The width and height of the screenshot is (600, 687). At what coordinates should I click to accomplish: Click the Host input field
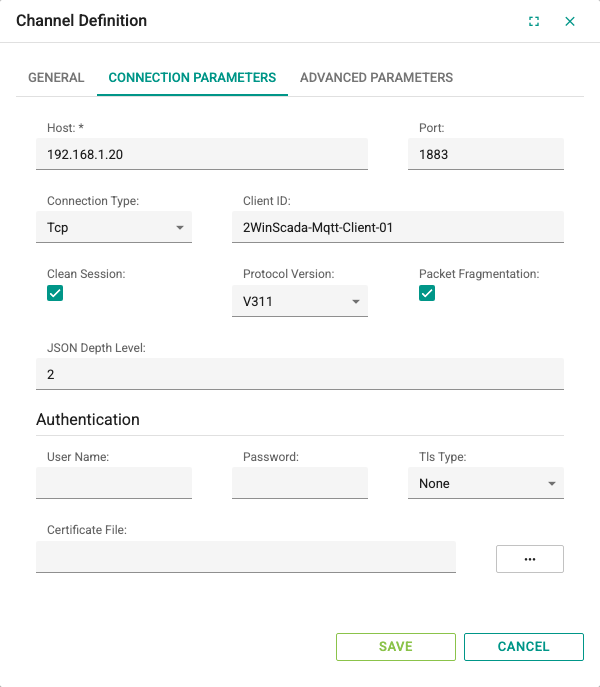click(x=202, y=154)
